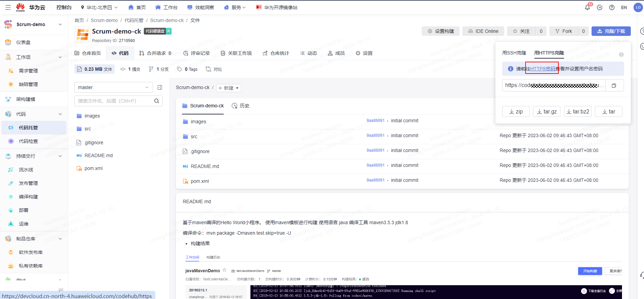Collapse the 代码 sidebar section
644x299 pixels.
tap(60, 114)
